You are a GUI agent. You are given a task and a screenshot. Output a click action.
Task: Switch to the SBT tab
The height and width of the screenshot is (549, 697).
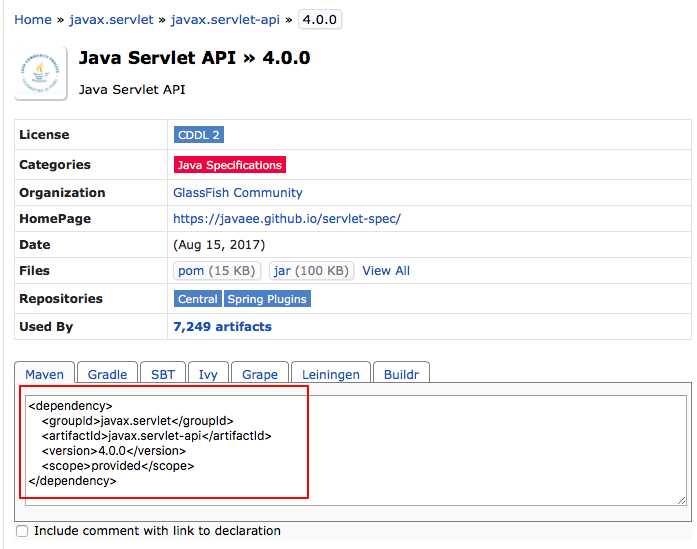click(x=163, y=373)
